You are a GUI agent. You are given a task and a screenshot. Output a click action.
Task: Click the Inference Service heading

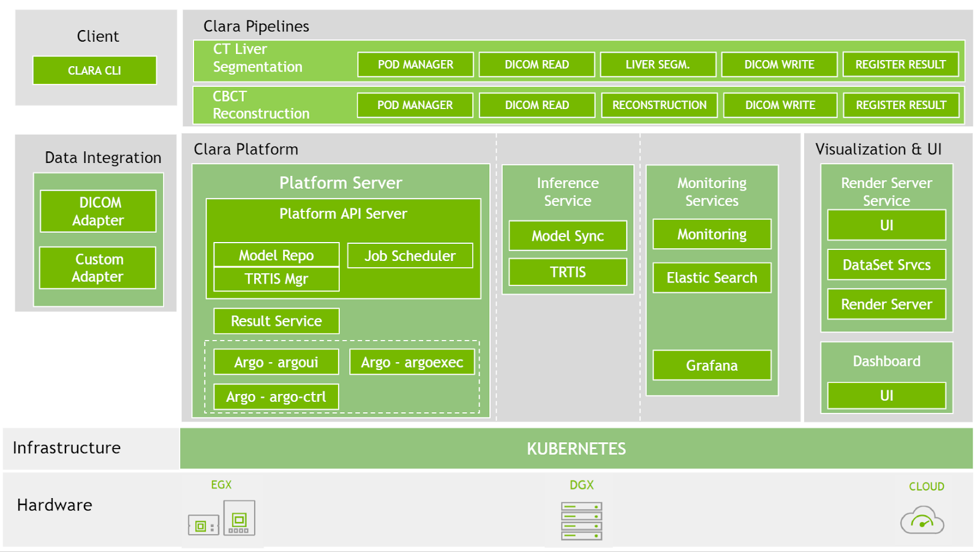[x=568, y=192]
